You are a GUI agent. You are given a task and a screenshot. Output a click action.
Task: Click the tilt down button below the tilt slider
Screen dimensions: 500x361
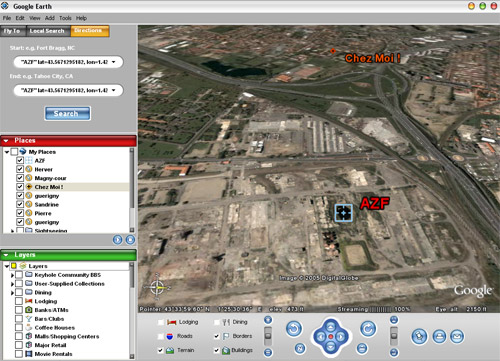[394, 352]
